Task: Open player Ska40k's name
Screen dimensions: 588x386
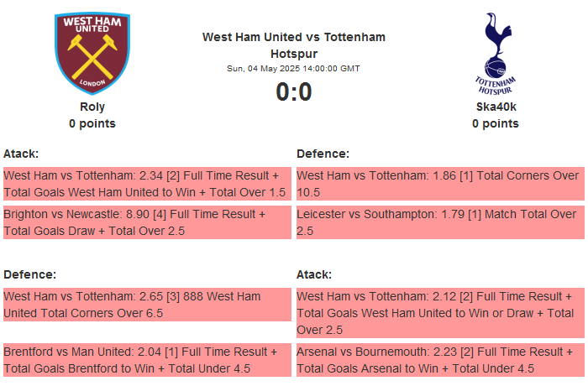Action: click(x=496, y=107)
